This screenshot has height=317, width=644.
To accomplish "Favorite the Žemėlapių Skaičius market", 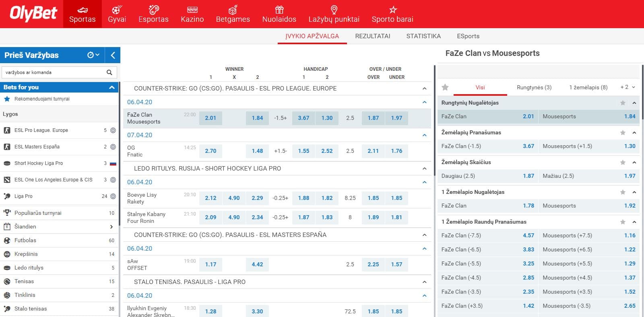I will (623, 163).
